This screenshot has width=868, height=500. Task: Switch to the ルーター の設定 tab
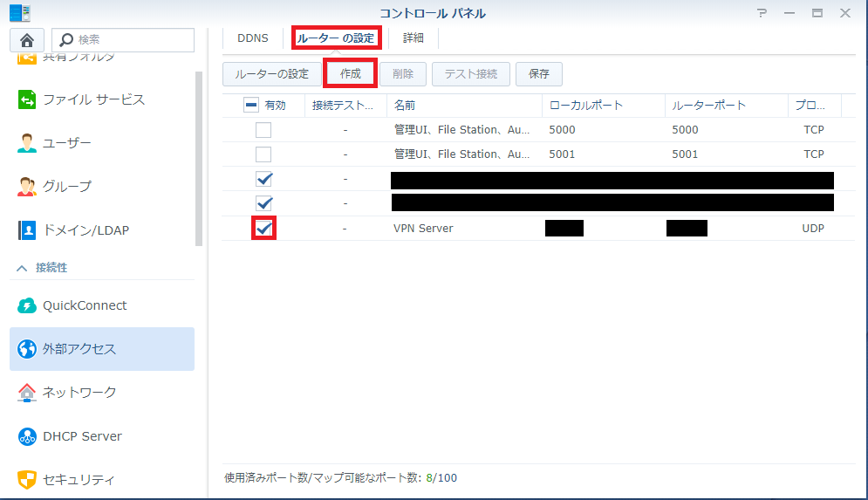coord(336,38)
